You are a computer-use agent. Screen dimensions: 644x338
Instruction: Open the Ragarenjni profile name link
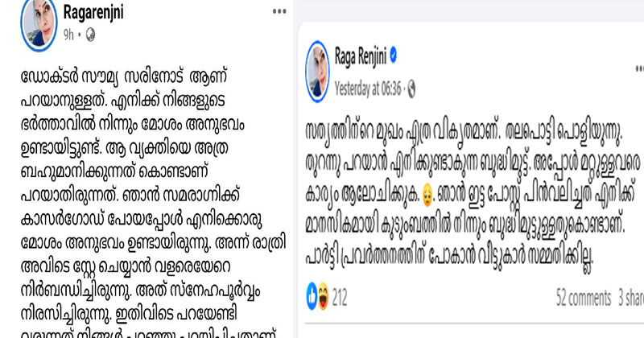(x=93, y=12)
